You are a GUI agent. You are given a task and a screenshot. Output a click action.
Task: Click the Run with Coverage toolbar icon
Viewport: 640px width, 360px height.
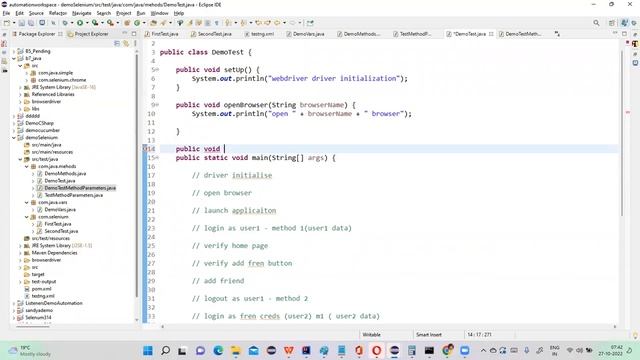[95, 23]
